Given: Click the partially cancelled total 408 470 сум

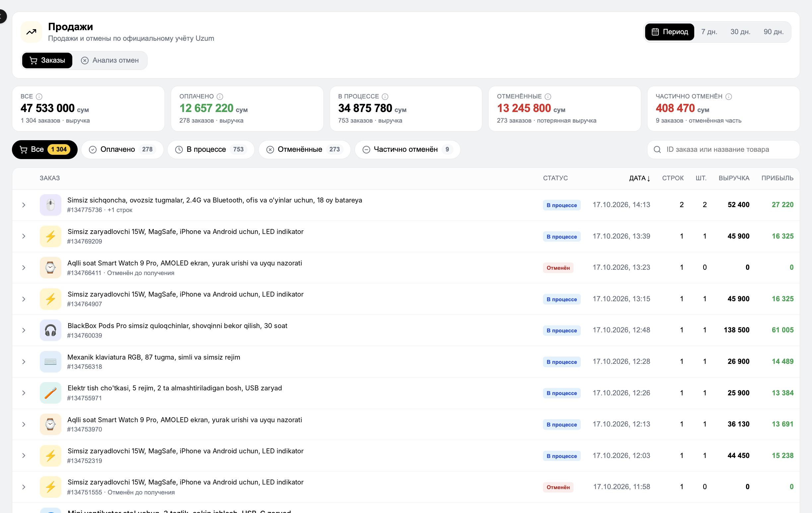Looking at the screenshot, I should pos(682,108).
